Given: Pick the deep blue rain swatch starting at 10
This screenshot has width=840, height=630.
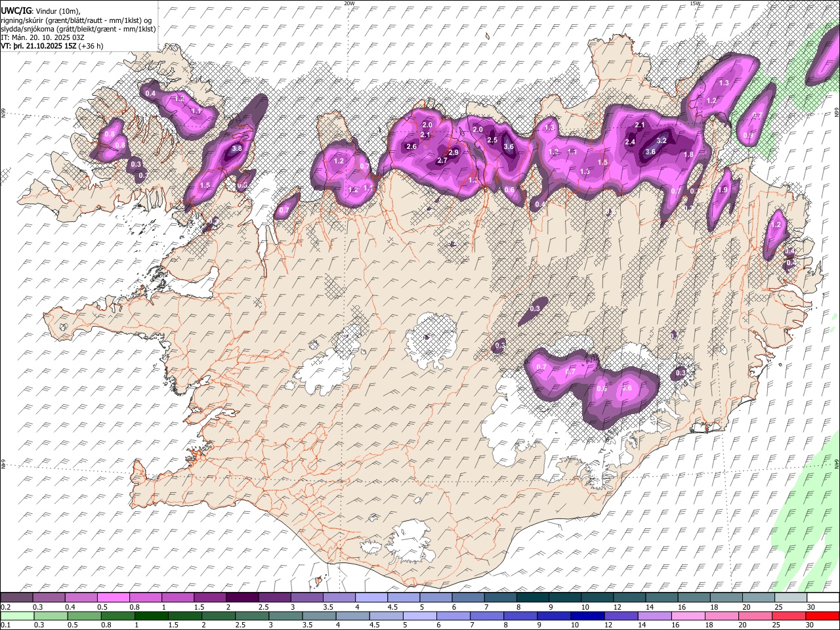Looking at the screenshot, I should coord(587,616).
